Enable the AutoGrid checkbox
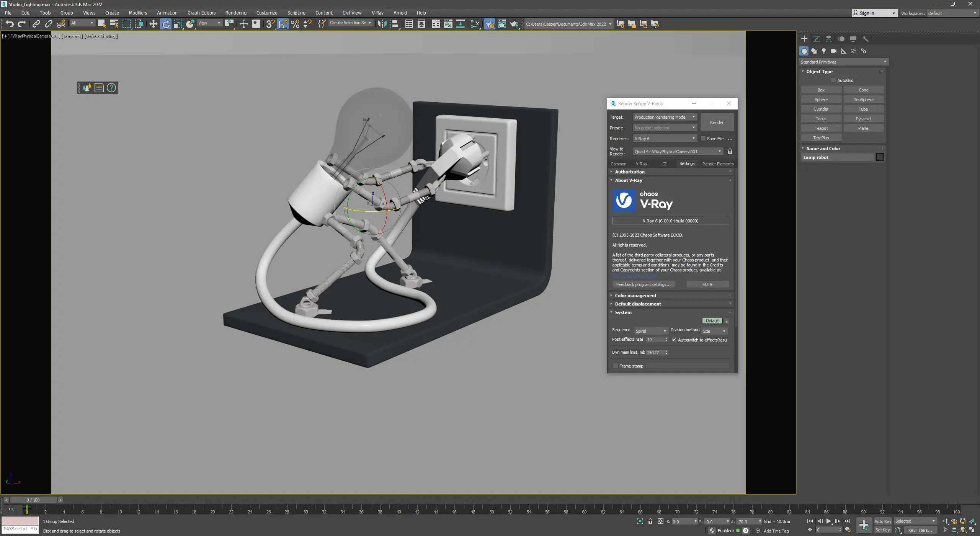This screenshot has width=980, height=536. (x=833, y=80)
